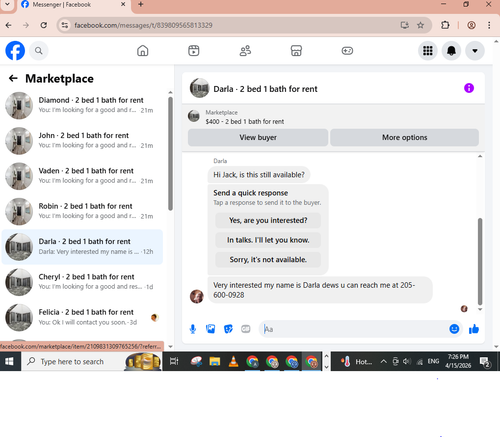Open conversation info purple icon
The width and height of the screenshot is (500, 437).
pos(469,88)
